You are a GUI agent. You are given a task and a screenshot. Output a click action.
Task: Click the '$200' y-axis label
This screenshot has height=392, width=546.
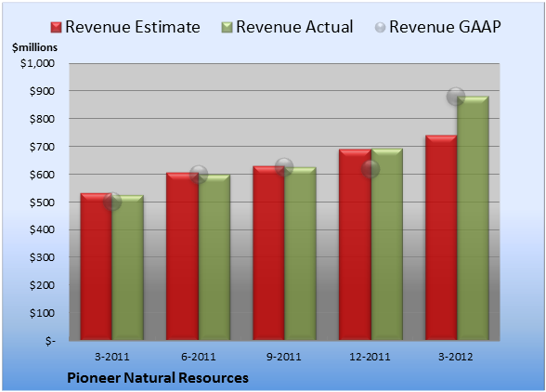coord(42,285)
